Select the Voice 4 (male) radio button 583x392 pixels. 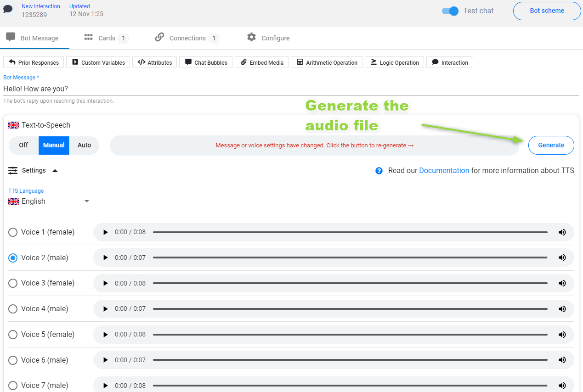13,309
